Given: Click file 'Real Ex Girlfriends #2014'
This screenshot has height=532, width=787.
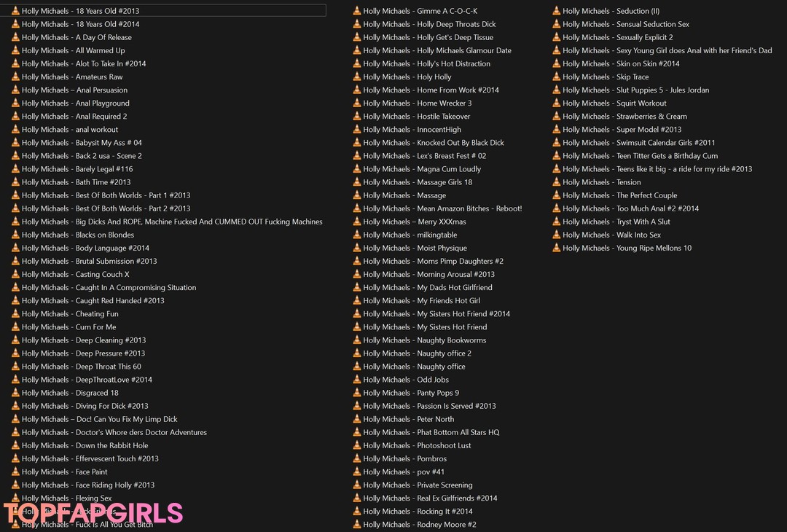Looking at the screenshot, I should pos(430,498).
